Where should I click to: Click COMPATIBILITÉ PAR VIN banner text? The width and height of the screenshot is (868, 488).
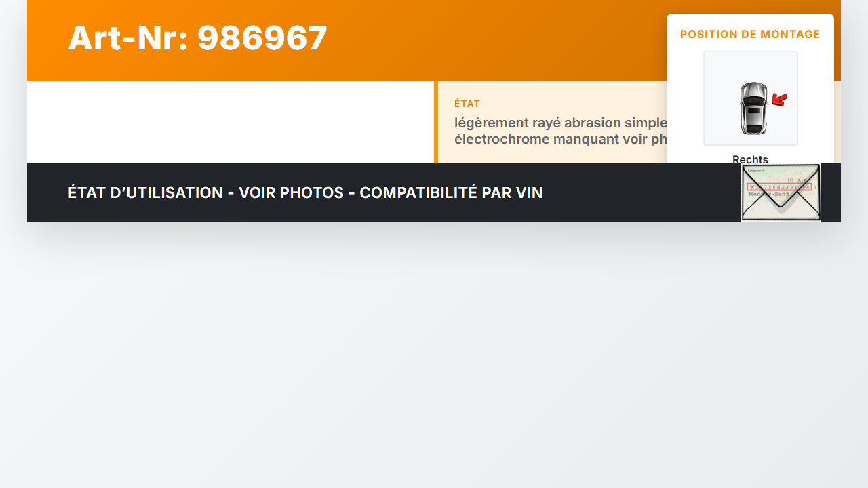click(451, 192)
